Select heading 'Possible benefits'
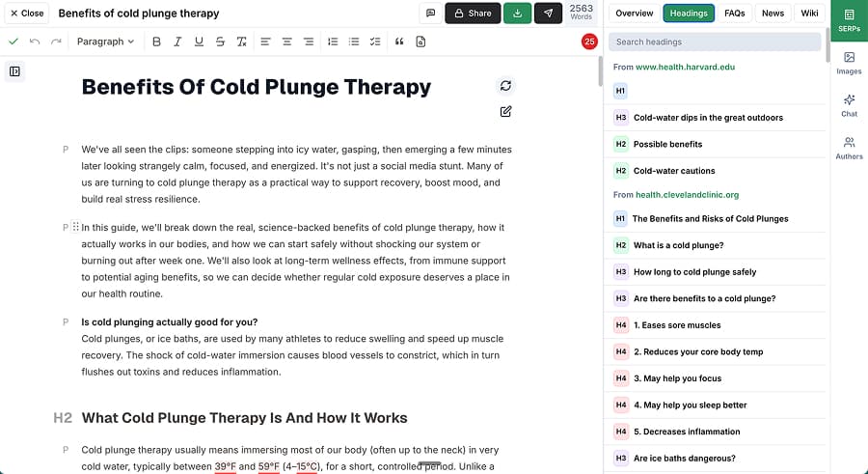 pos(667,144)
